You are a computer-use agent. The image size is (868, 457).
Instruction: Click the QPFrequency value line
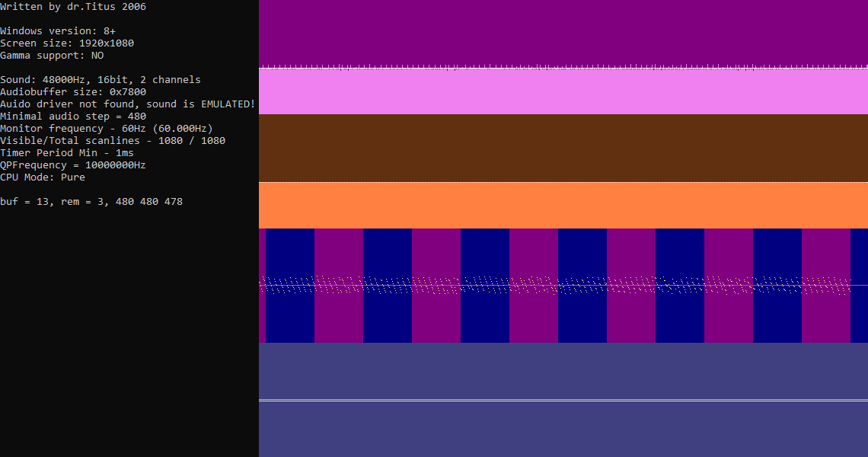(73, 165)
